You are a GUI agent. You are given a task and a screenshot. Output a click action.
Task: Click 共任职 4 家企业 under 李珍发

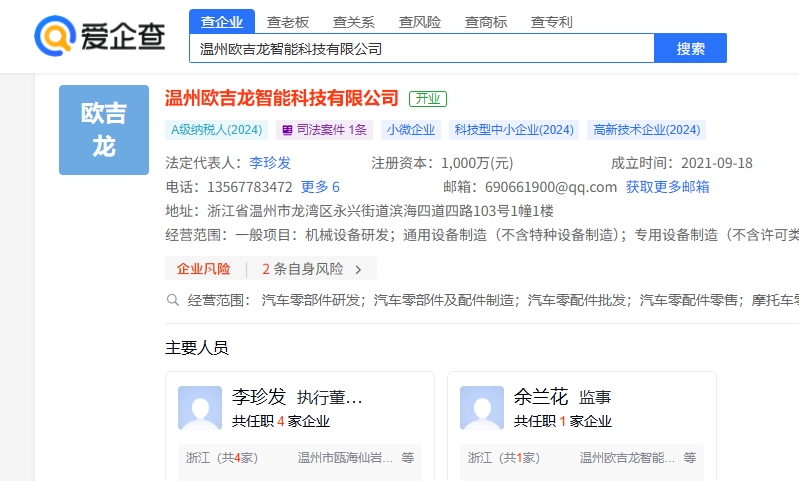[281, 421]
